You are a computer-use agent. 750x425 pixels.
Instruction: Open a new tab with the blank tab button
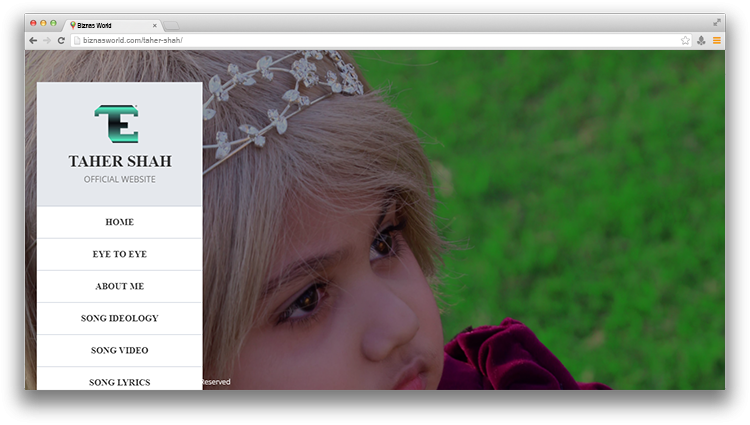coord(171,25)
